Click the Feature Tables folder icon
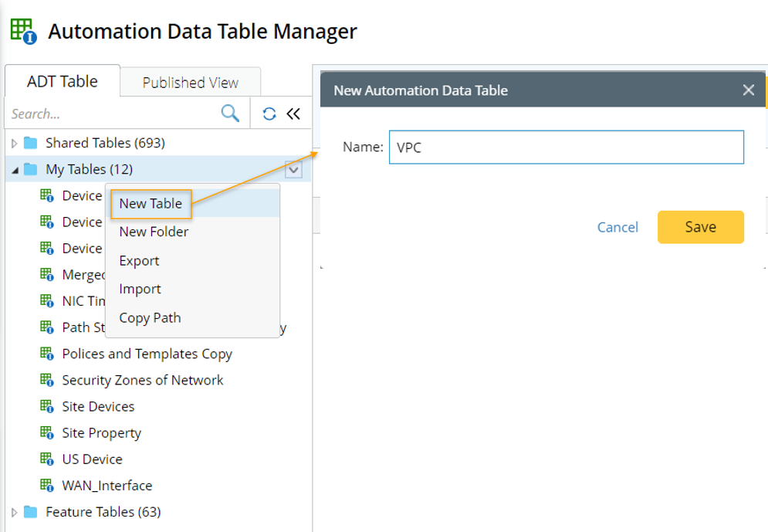 (x=31, y=512)
